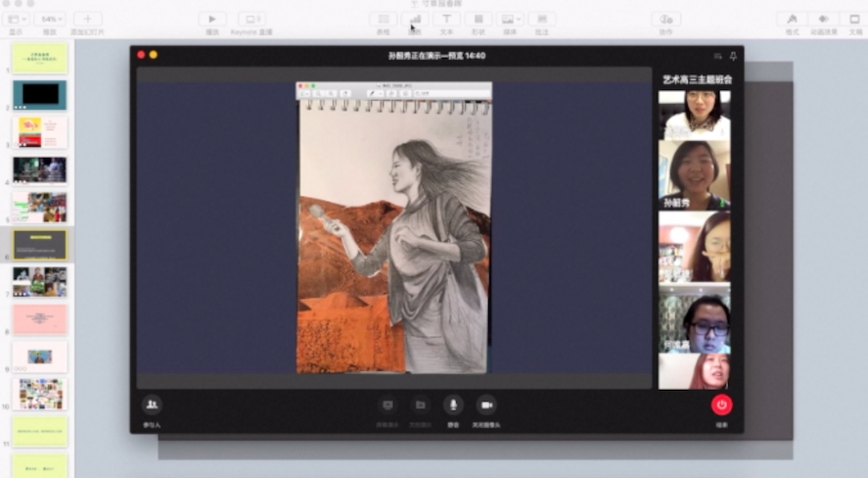Open the Media dropdown in Keynote toolbar
The image size is (868, 478).
510,19
